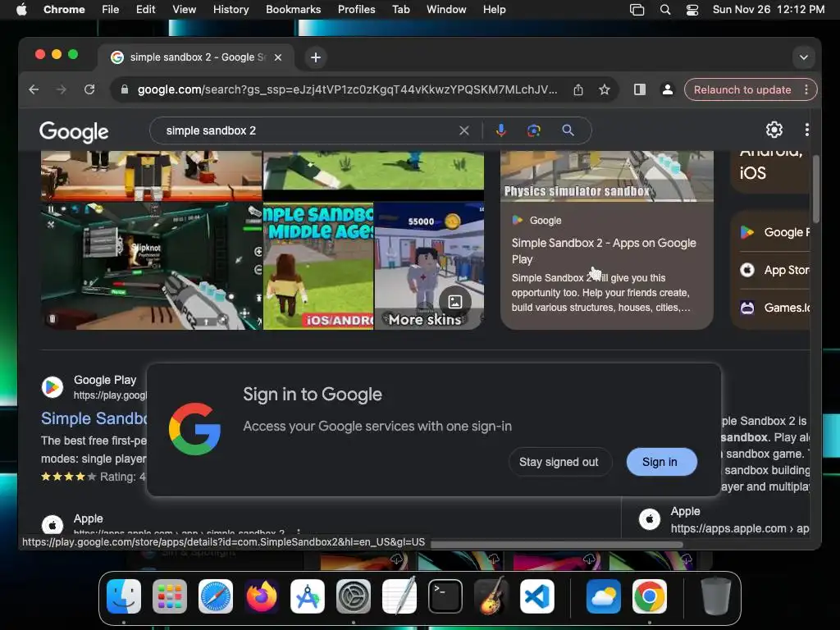Click the address bar URL

pyautogui.click(x=347, y=89)
